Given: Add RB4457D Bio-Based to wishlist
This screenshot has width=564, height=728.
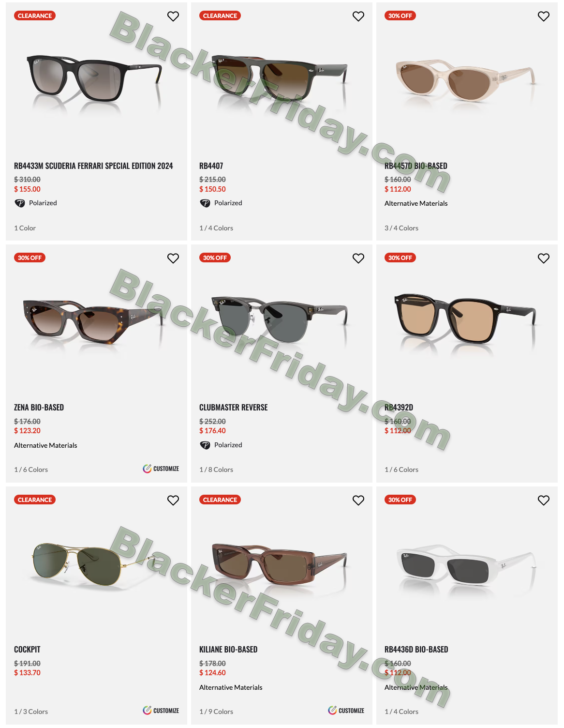Looking at the screenshot, I should pos(544,16).
